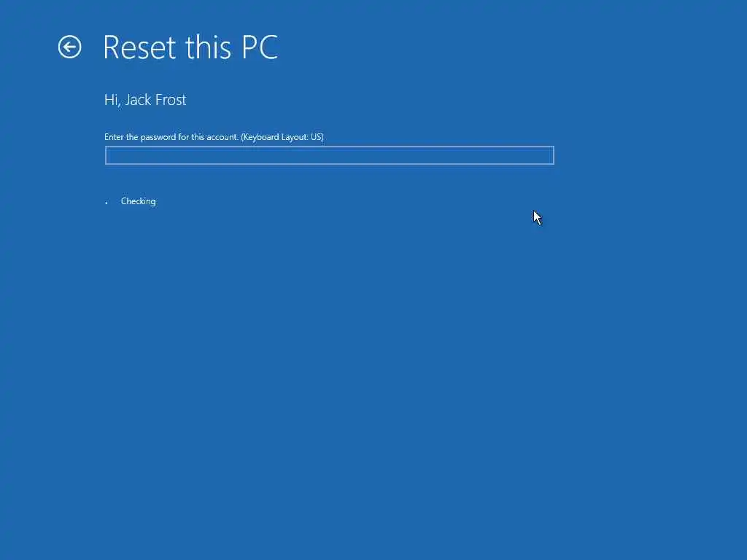Image resolution: width=747 pixels, height=560 pixels.
Task: Click the Checking status text
Action: 138,201
